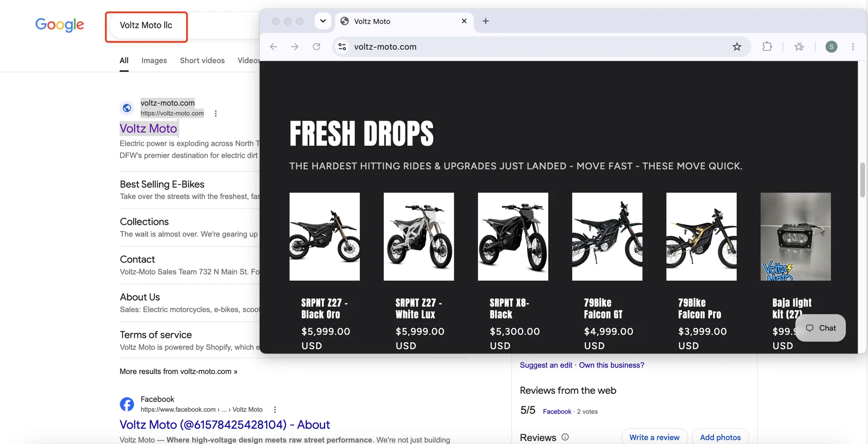868x444 pixels.
Task: Open the About Us sitelink
Action: [x=140, y=297]
